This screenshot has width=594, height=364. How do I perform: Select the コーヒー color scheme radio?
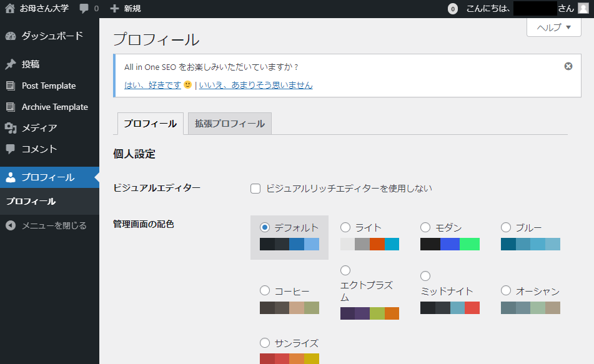point(265,290)
